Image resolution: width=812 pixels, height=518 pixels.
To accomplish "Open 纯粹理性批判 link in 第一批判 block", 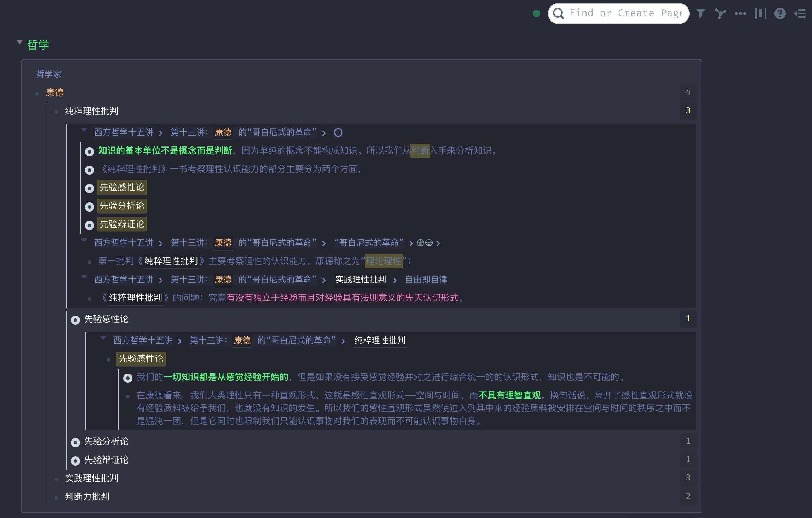I will (x=171, y=261).
